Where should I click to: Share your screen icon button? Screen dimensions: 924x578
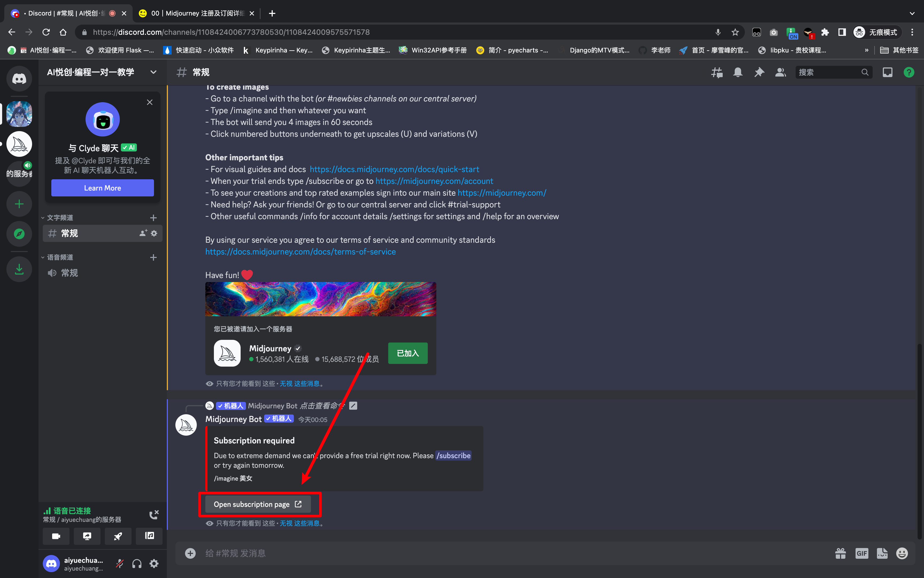coord(87,536)
